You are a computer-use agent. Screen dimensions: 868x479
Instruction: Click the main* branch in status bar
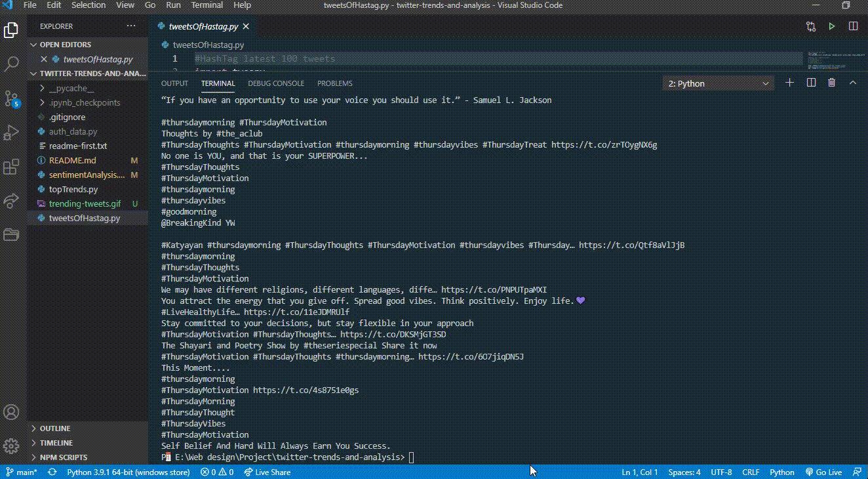click(22, 472)
